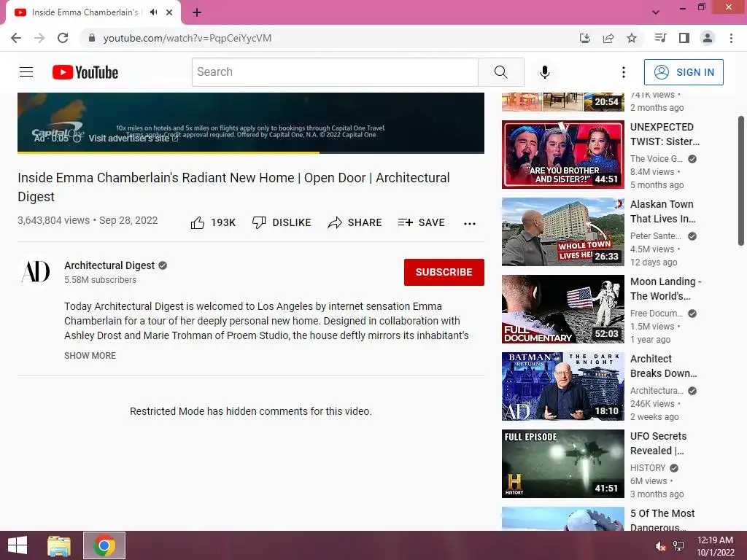
Task: Close the Inside Emma Chamberlain's tab
Action: [x=169, y=12]
